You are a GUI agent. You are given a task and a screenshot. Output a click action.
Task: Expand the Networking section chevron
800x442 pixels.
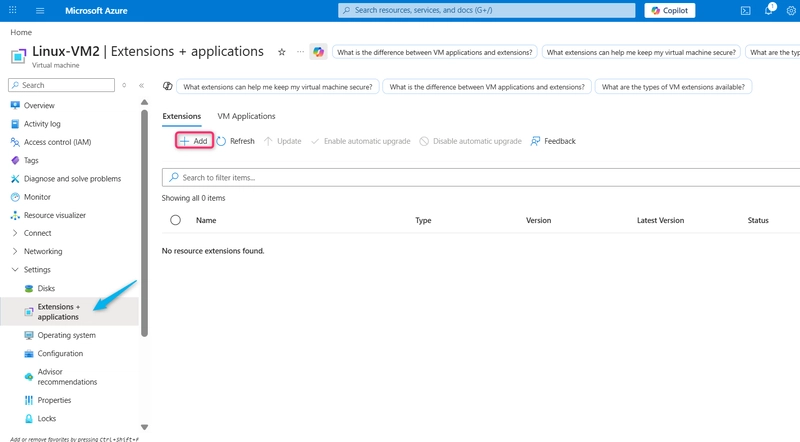[15, 252]
